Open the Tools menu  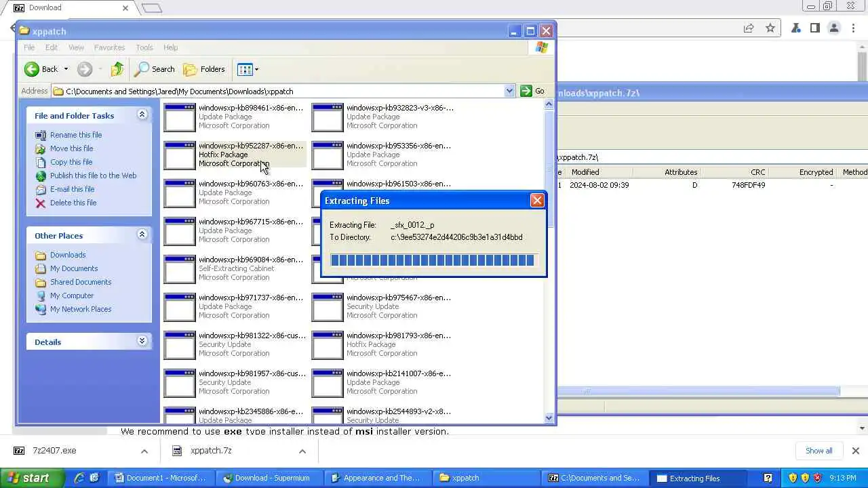point(144,47)
